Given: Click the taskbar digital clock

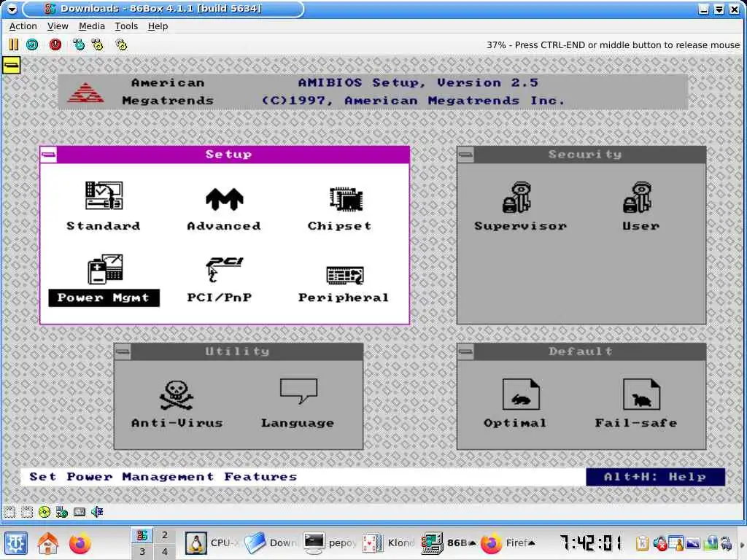Looking at the screenshot, I should [591, 542].
